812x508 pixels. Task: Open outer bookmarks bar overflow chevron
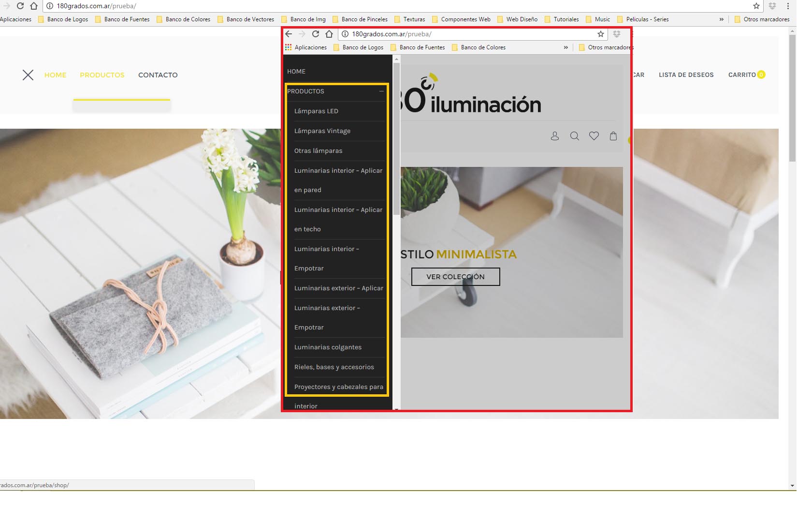click(x=721, y=19)
